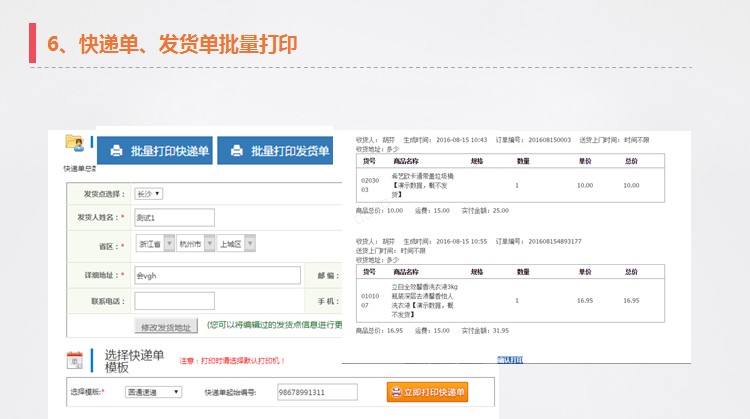Click the 快递单起始编号 field with 98678991311

coord(317,393)
